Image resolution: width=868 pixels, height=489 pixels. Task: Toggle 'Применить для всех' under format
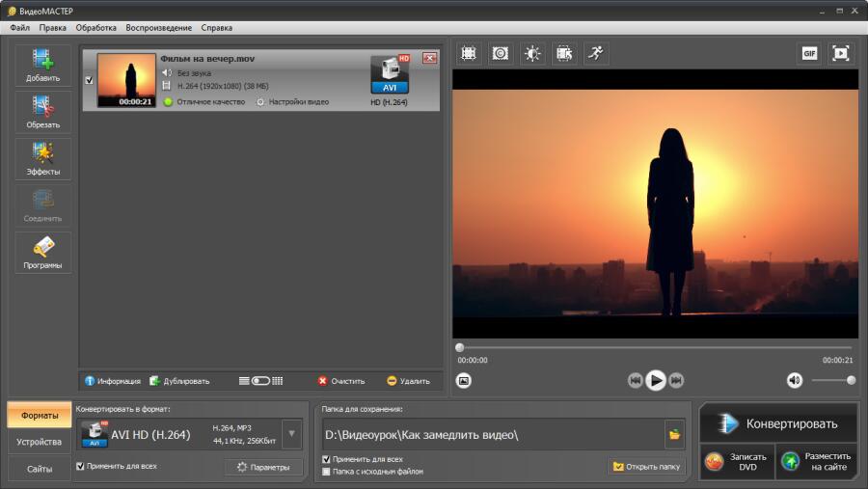click(x=80, y=466)
